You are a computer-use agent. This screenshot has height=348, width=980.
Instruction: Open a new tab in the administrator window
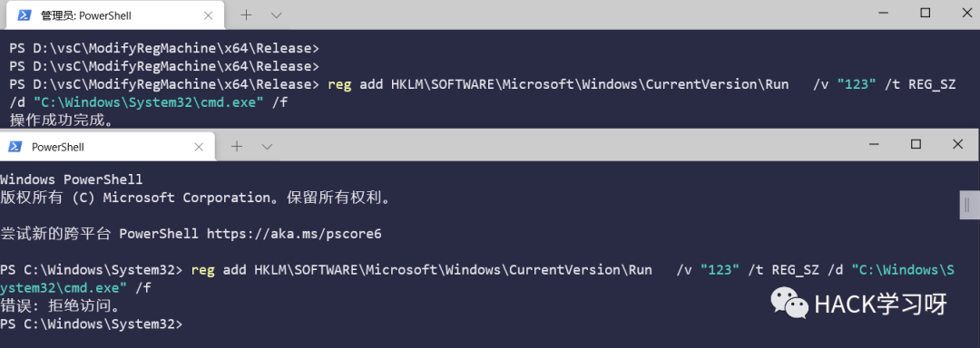247,14
